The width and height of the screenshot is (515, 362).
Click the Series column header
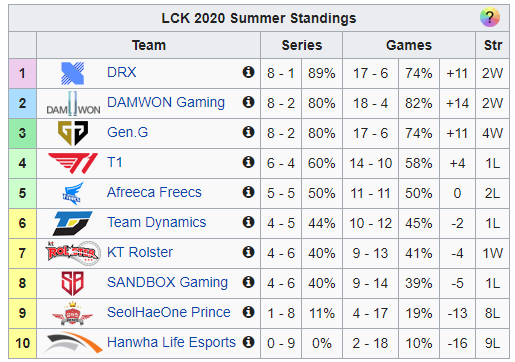point(302,45)
